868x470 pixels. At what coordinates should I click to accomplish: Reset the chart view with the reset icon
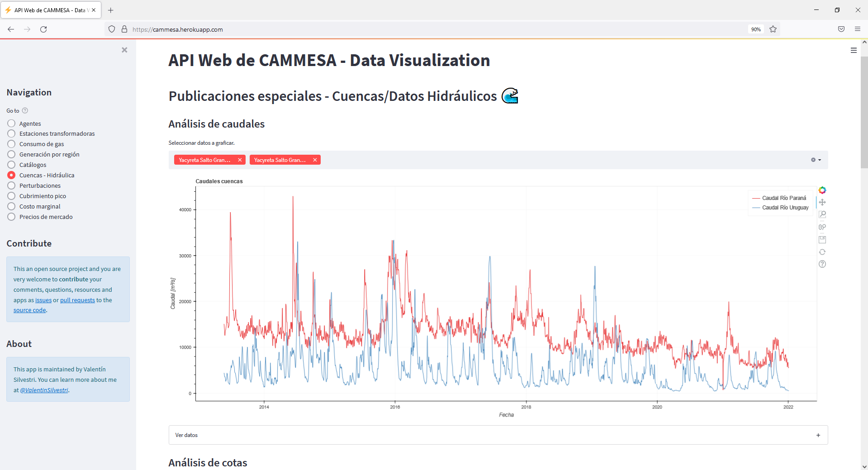[x=822, y=252]
